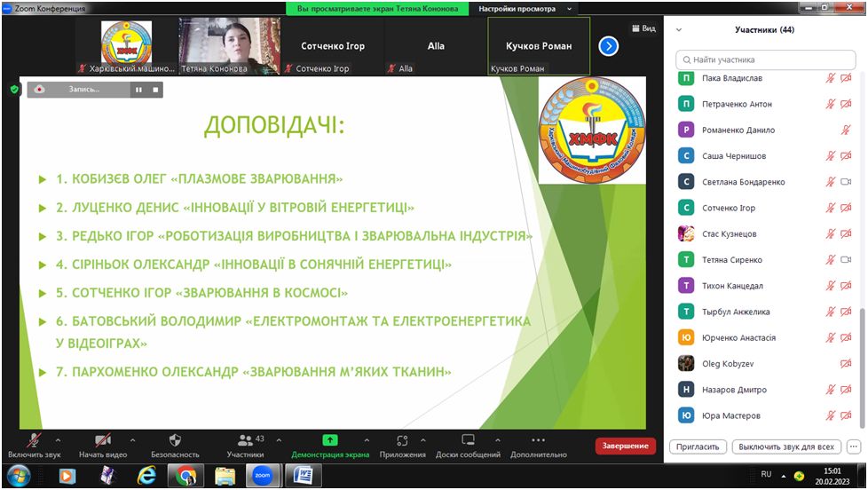This screenshot has width=868, height=490.
Task: Expand audio options arrow next to Включить звук
Action: point(58,440)
